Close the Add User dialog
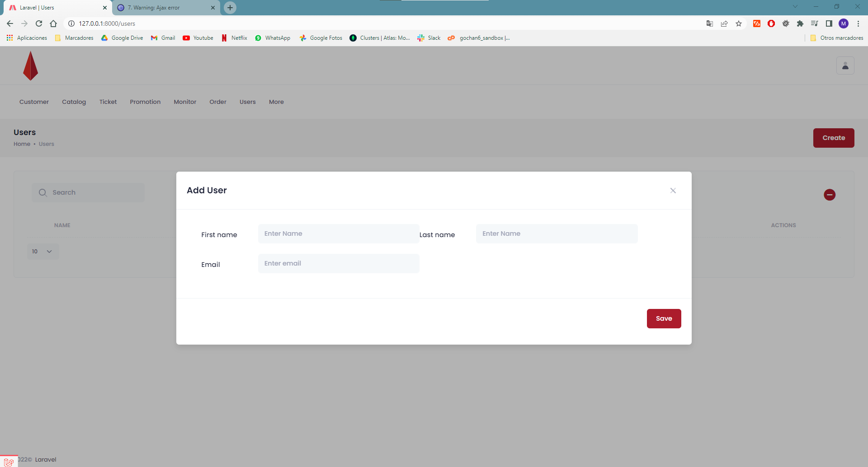The image size is (868, 467). 673,191
